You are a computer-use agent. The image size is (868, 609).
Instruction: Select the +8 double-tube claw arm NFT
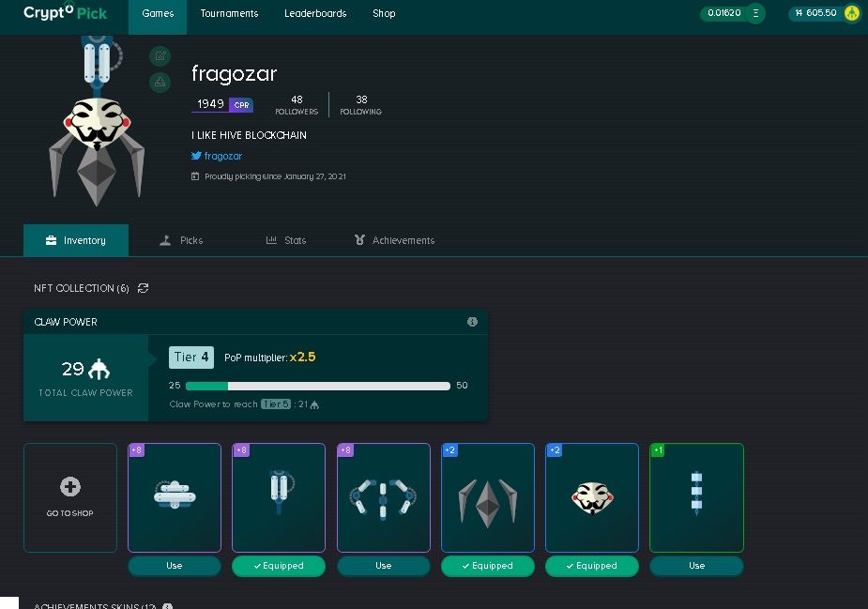pos(279,497)
